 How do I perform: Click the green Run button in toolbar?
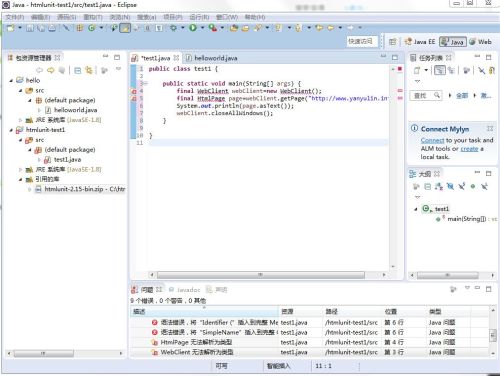pyautogui.click(x=193, y=28)
